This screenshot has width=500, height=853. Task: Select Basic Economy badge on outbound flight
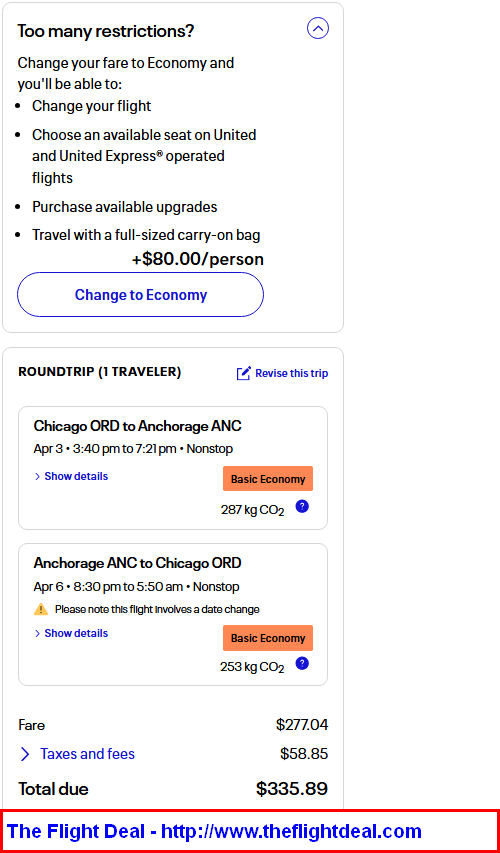268,479
